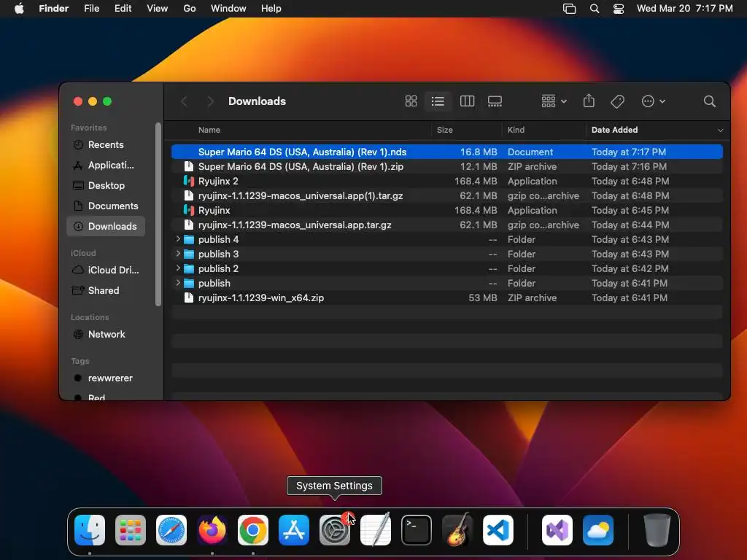
Task: Open the Apple menu
Action: tap(19, 9)
